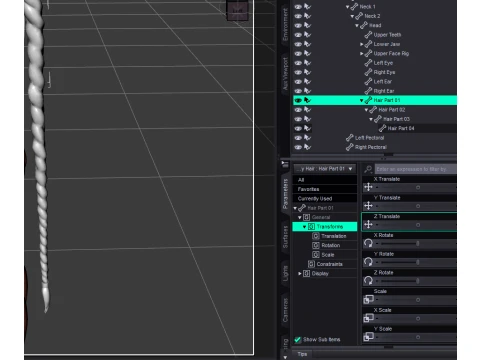Hide the Left Eye bone
The image size is (480, 360).
coord(298,63)
